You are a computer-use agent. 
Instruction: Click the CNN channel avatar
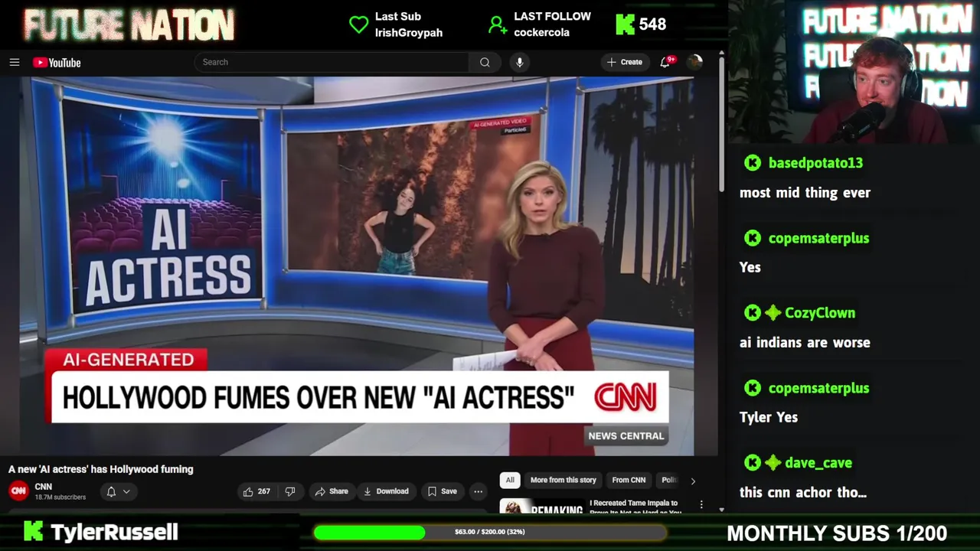point(18,491)
